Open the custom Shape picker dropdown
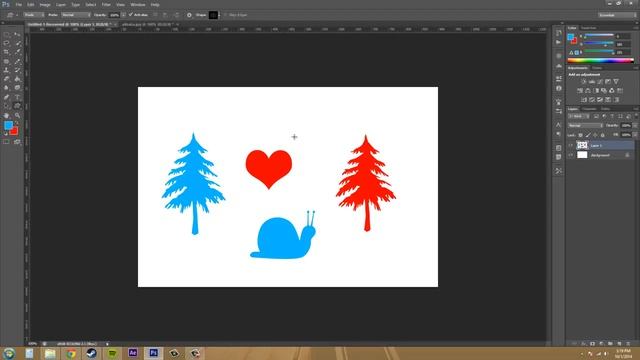640x360 pixels. pos(220,15)
